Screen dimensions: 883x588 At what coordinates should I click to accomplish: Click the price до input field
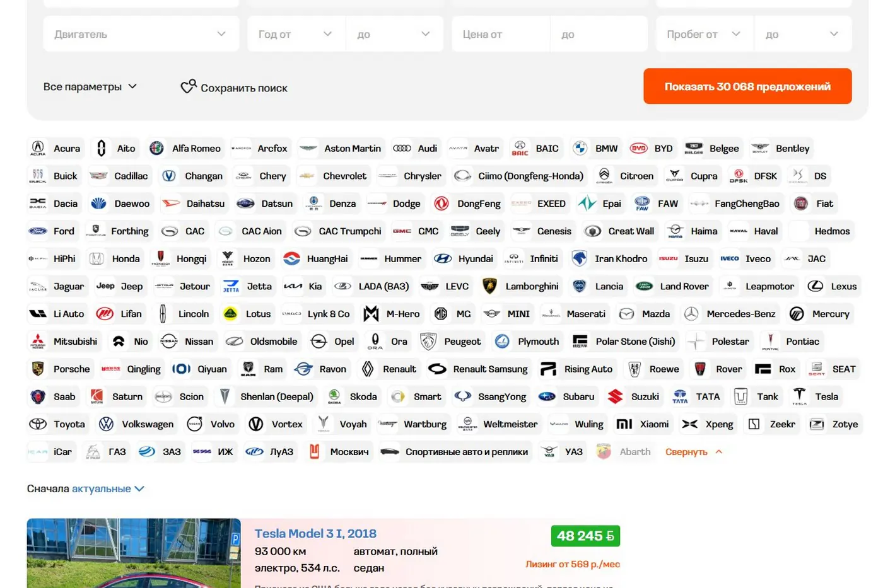[x=599, y=34]
